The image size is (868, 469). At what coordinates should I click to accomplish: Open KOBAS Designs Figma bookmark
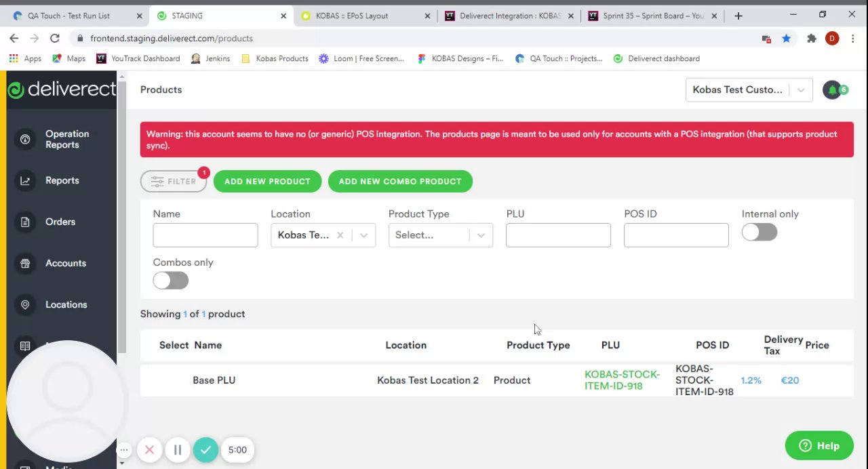[x=460, y=58]
